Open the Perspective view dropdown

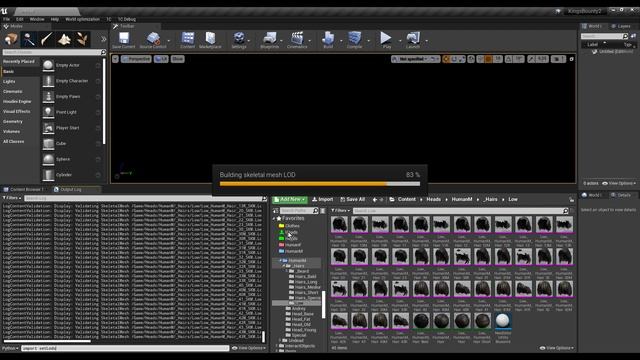tap(136, 59)
